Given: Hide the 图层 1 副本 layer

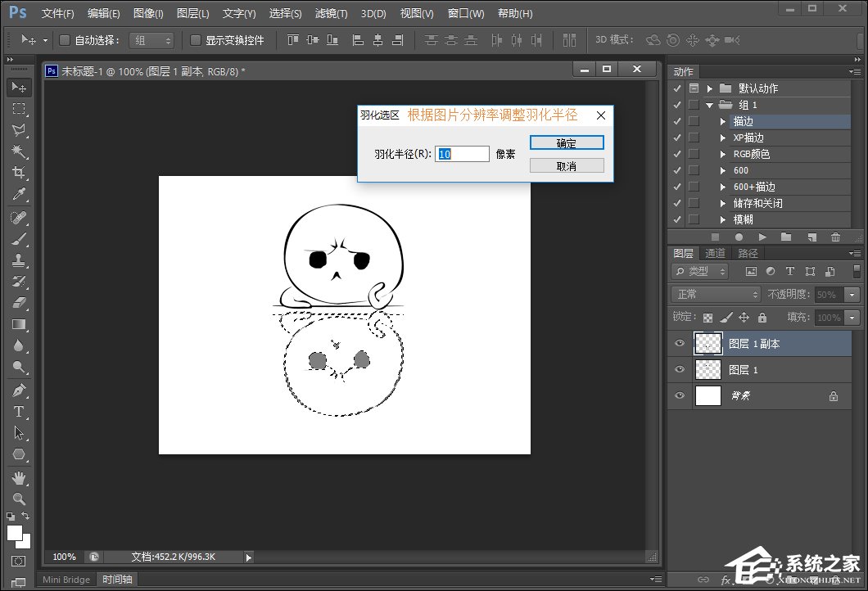Looking at the screenshot, I should 680,344.
